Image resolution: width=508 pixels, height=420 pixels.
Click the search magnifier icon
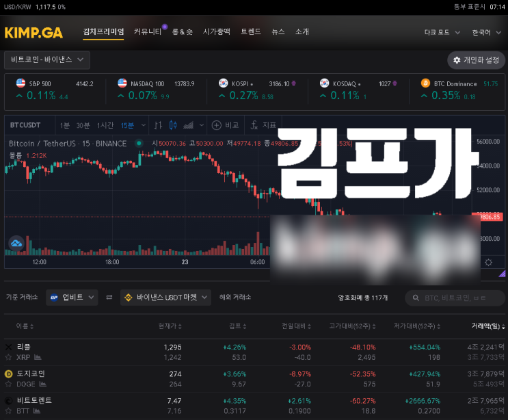tap(416, 298)
